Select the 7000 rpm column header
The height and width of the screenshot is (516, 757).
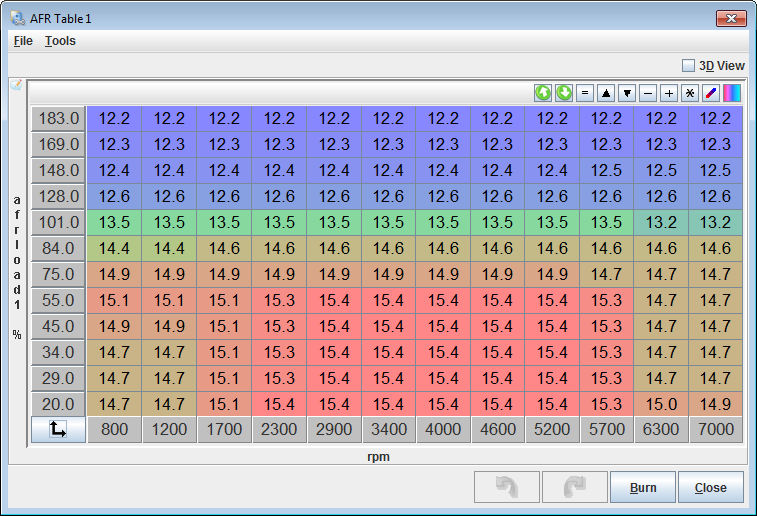point(715,430)
